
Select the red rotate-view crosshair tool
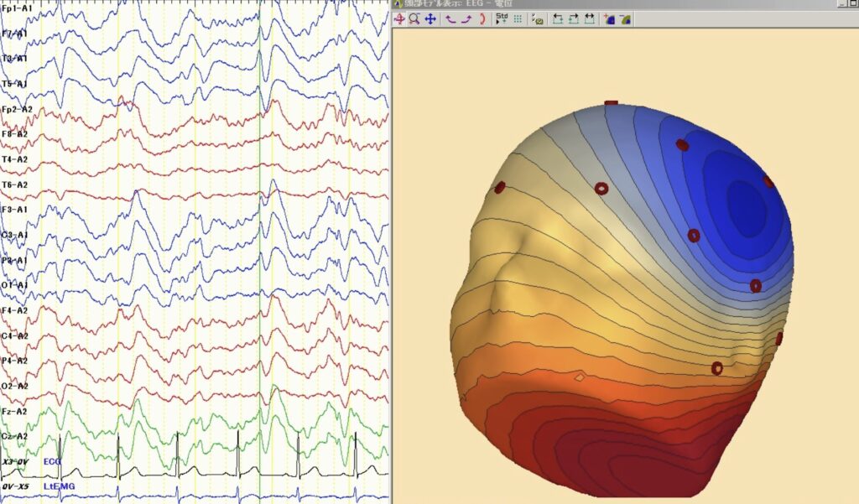click(x=399, y=19)
